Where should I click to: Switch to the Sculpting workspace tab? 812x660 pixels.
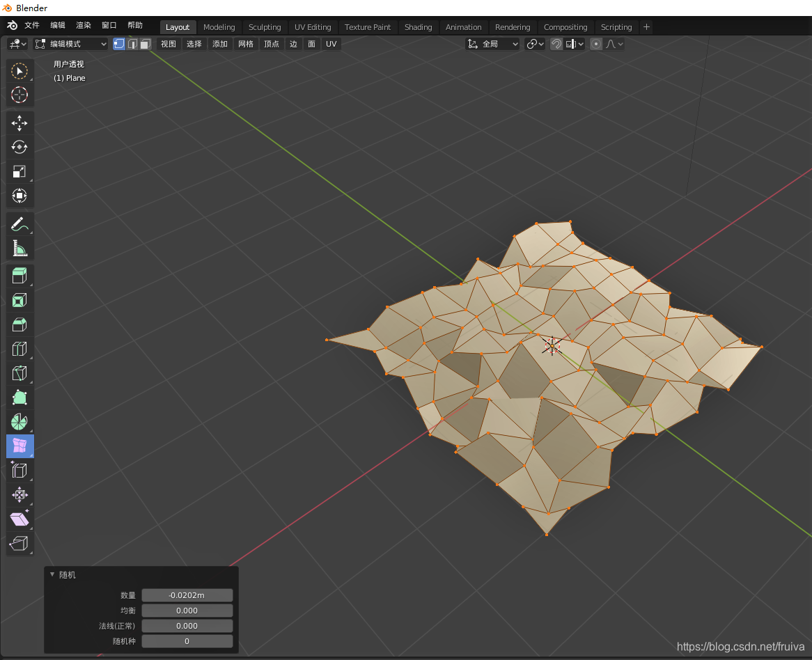point(265,27)
